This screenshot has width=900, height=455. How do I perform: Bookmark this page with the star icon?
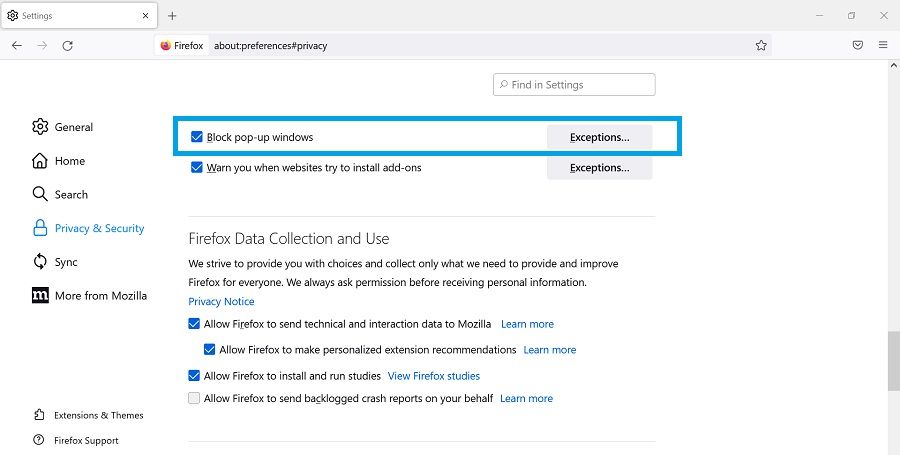761,45
